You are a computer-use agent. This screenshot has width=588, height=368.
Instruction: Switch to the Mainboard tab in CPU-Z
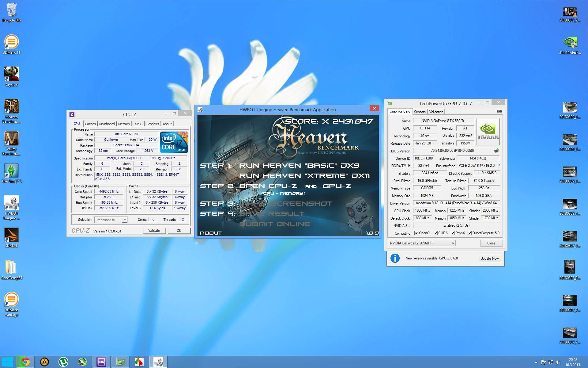[107, 124]
